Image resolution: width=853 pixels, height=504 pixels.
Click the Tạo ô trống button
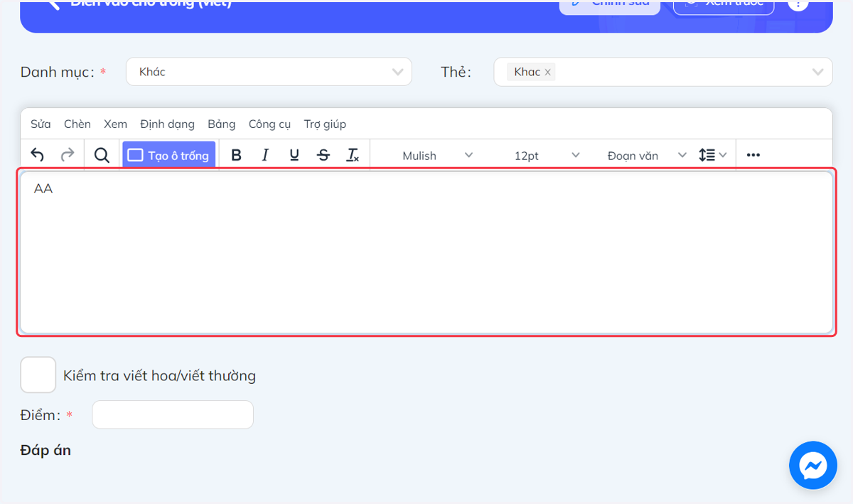point(168,155)
